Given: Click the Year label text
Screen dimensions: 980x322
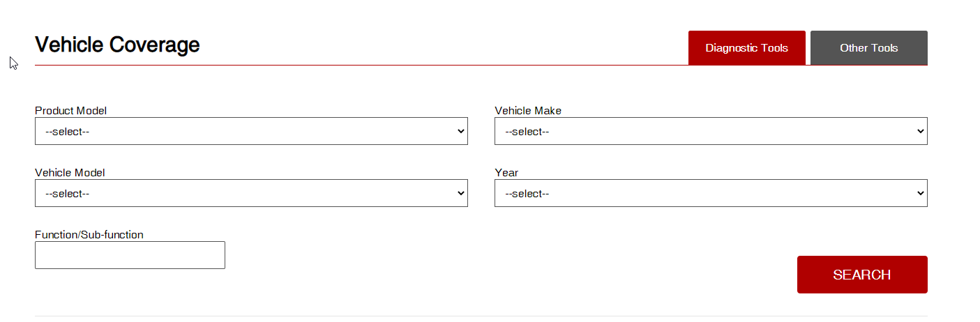Looking at the screenshot, I should 506,172.
